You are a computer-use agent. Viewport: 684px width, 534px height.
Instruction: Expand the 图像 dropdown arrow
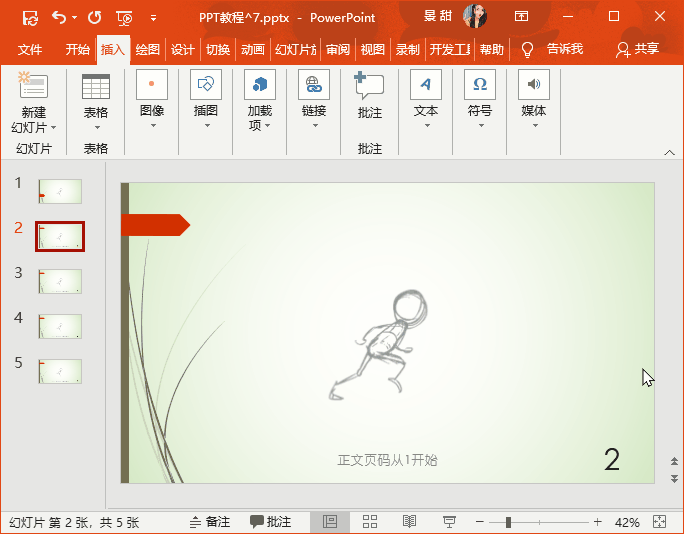pyautogui.click(x=153, y=126)
